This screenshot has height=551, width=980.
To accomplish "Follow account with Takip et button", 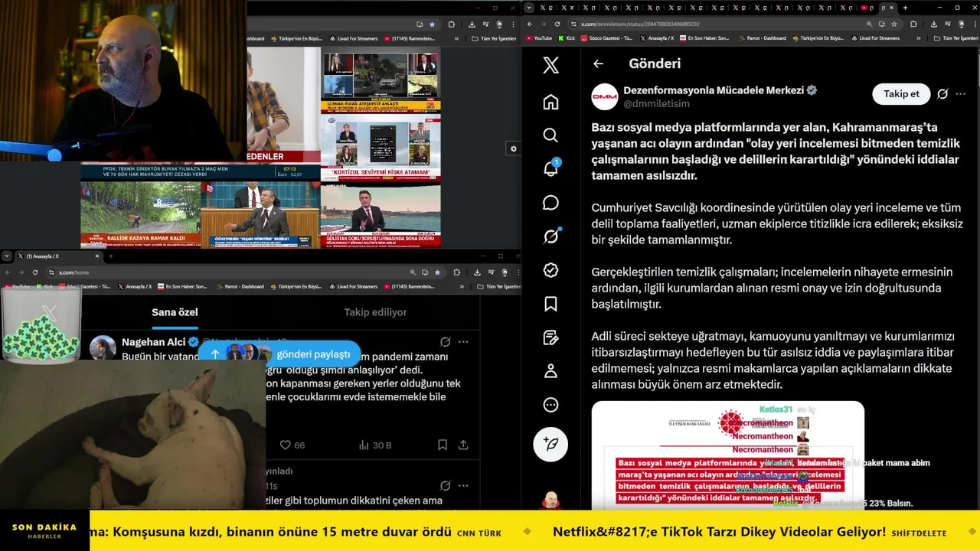I will (901, 94).
